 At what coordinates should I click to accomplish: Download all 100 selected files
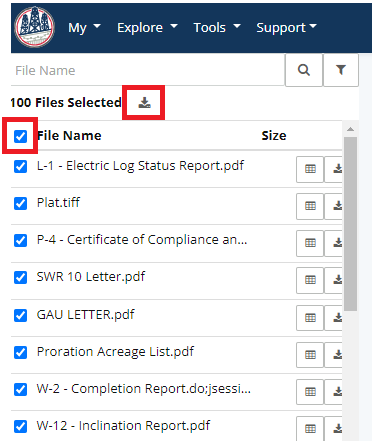pyautogui.click(x=144, y=103)
